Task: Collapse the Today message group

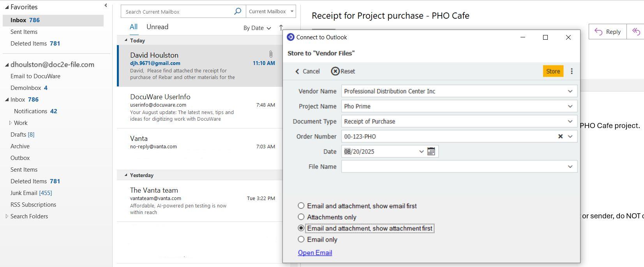Action: pyautogui.click(x=126, y=40)
